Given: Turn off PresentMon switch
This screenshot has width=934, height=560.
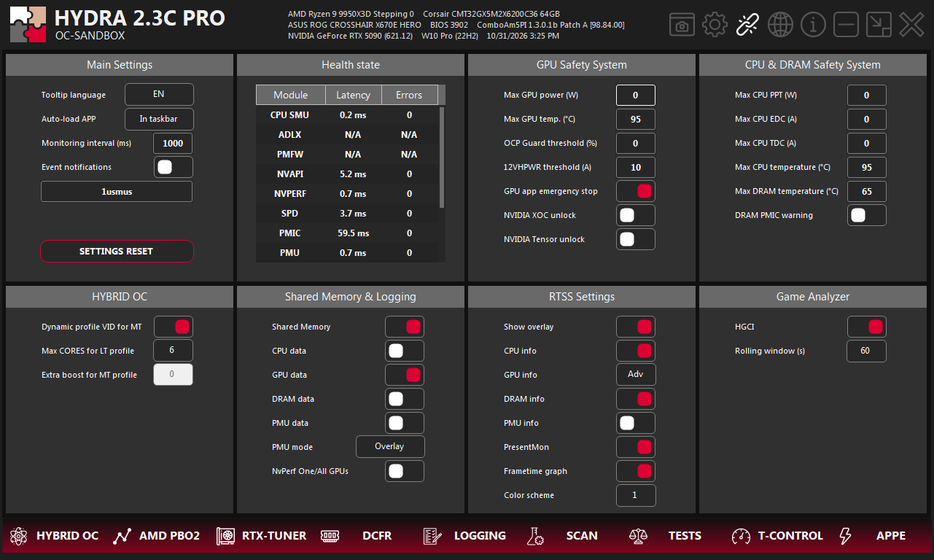Looking at the screenshot, I should click(636, 447).
